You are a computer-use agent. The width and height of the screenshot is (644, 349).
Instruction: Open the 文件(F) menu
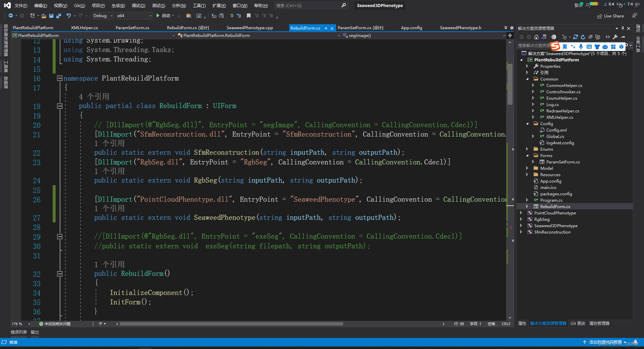point(21,5)
